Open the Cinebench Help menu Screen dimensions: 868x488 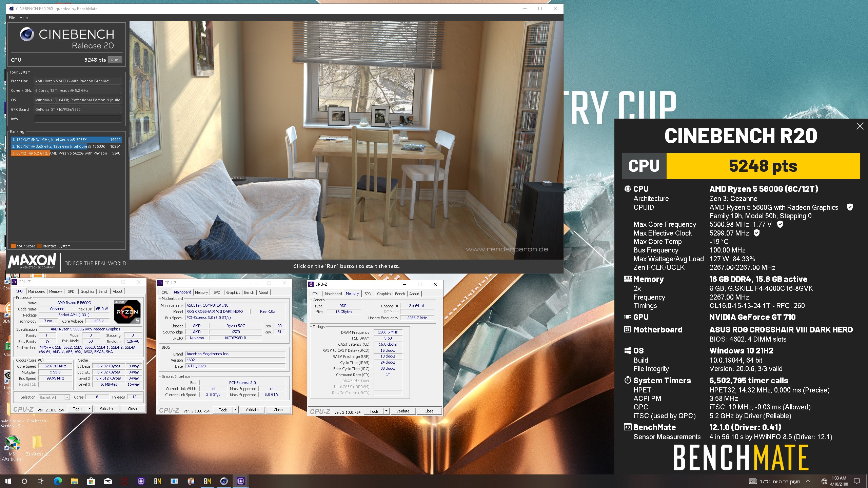pyautogui.click(x=23, y=18)
